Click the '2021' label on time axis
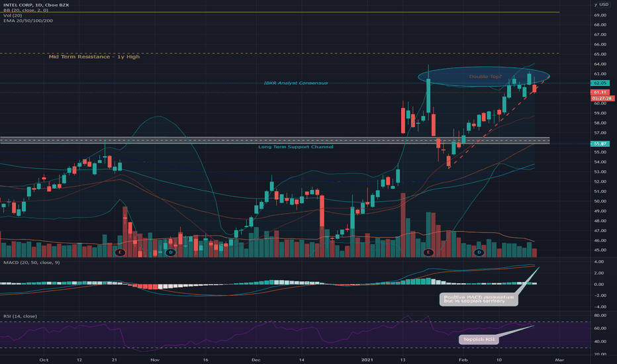This screenshot has height=364, width=617. point(367,359)
